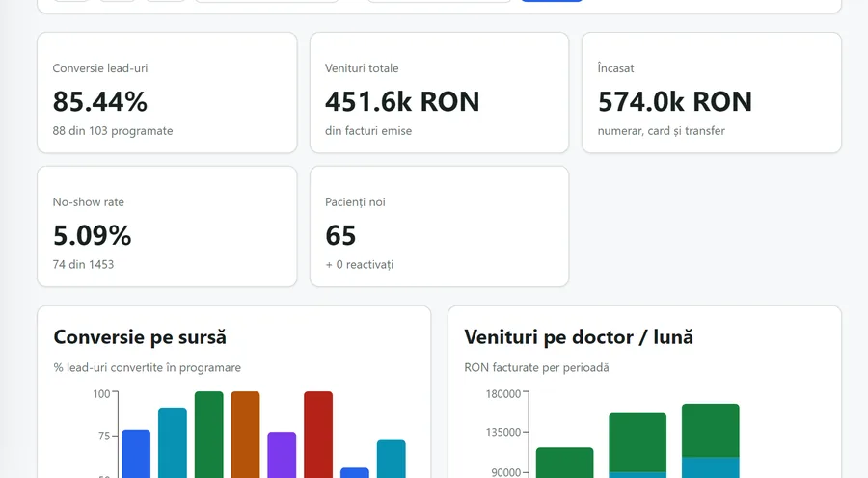The image size is (868, 478).
Task: Select the tallest revenue bar's green segment
Action: click(710, 431)
